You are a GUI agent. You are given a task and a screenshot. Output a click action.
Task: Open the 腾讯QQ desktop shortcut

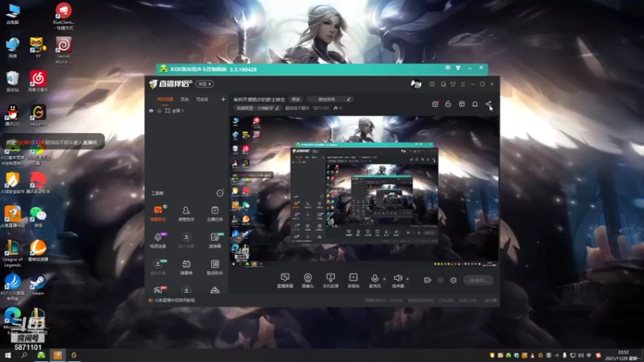pyautogui.click(x=13, y=115)
